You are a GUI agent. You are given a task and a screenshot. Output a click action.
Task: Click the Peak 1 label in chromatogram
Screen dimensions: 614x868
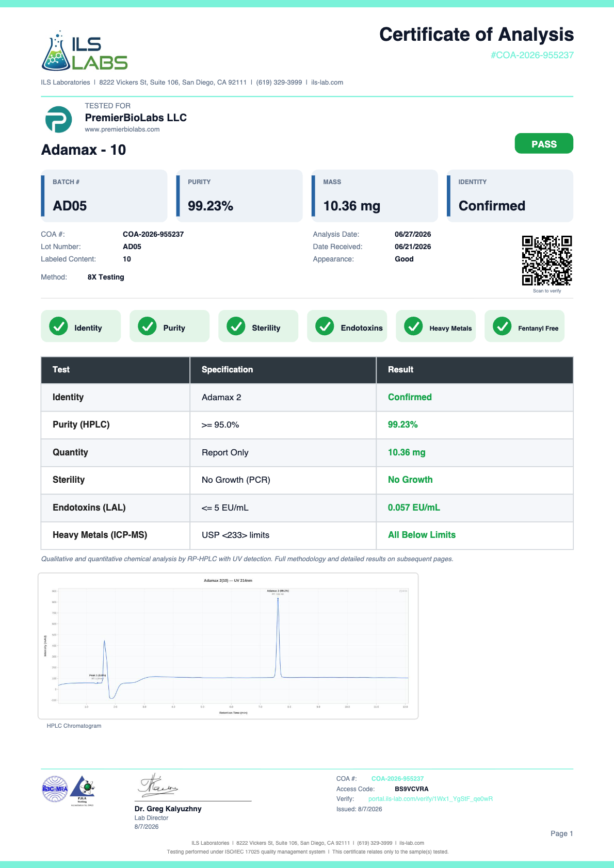pos(98,675)
